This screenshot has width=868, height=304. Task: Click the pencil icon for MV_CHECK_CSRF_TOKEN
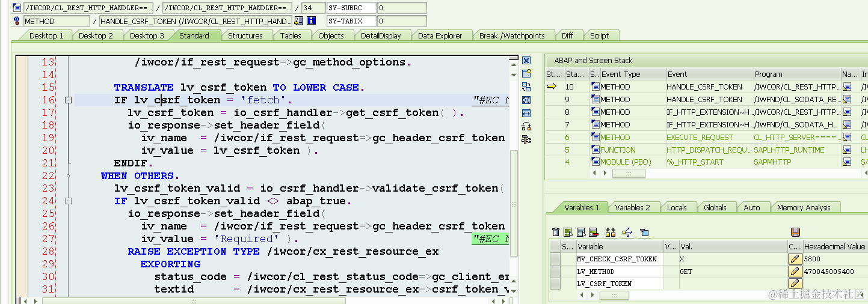click(x=795, y=259)
